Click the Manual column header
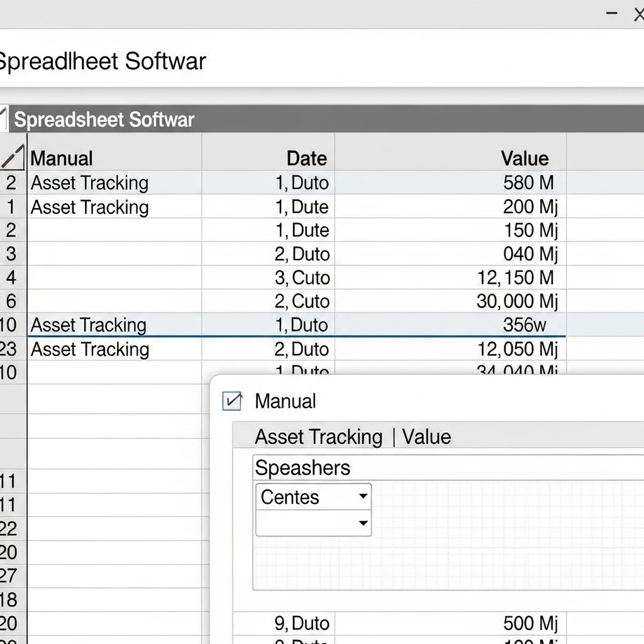The image size is (644, 644). pyautogui.click(x=62, y=158)
